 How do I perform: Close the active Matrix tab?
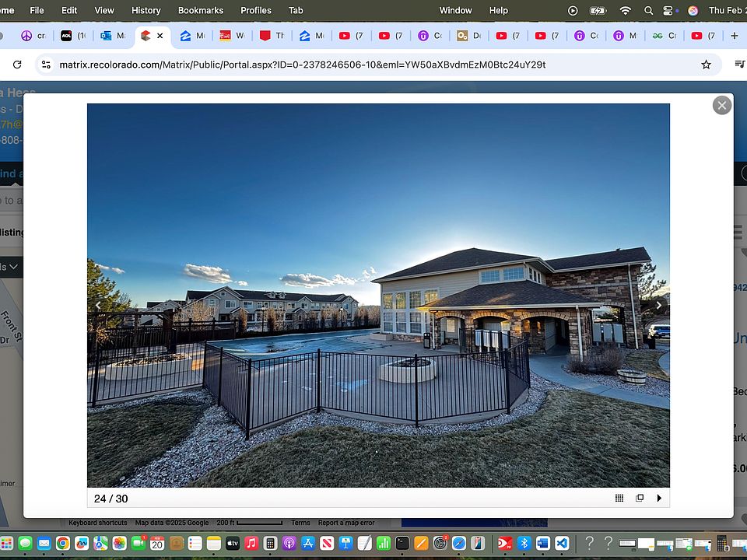(x=160, y=36)
